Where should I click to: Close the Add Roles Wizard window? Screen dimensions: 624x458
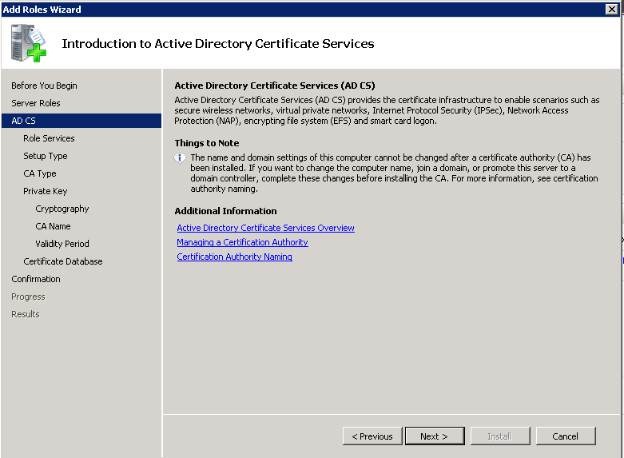click(611, 9)
